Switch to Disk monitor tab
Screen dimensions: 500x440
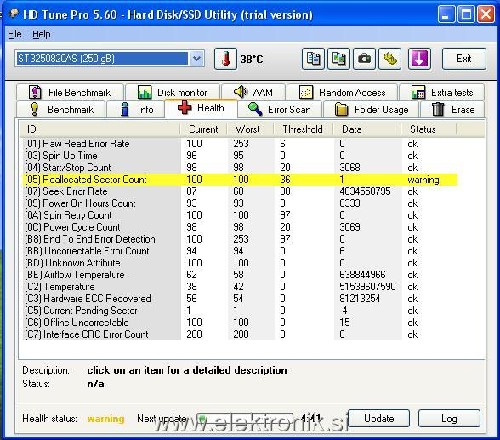coord(172,92)
